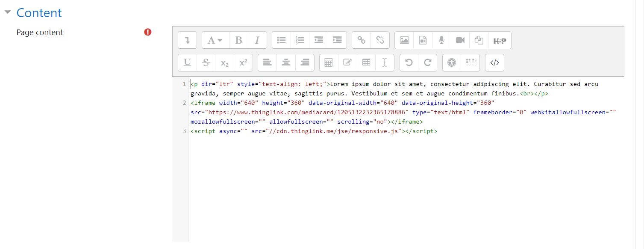The width and height of the screenshot is (644, 249).
Task: Remove the link with unlink icon
Action: tap(380, 40)
